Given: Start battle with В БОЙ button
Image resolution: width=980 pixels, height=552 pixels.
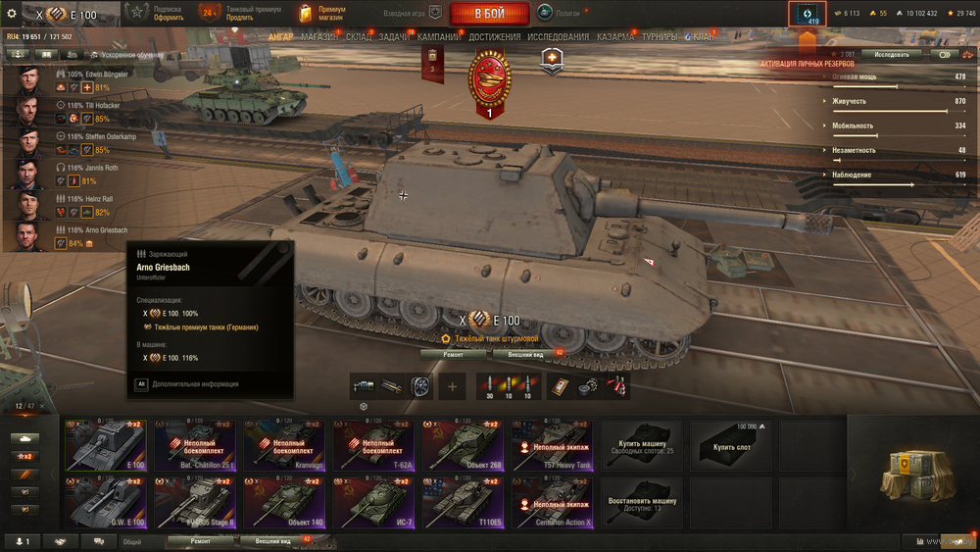Looking at the screenshot, I should tap(490, 13).
